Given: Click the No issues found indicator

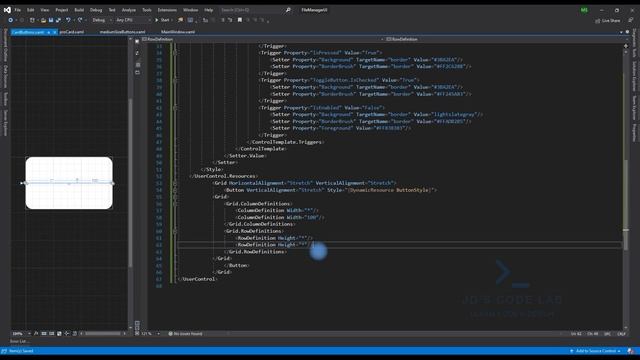Looking at the screenshot, I should (x=186, y=334).
